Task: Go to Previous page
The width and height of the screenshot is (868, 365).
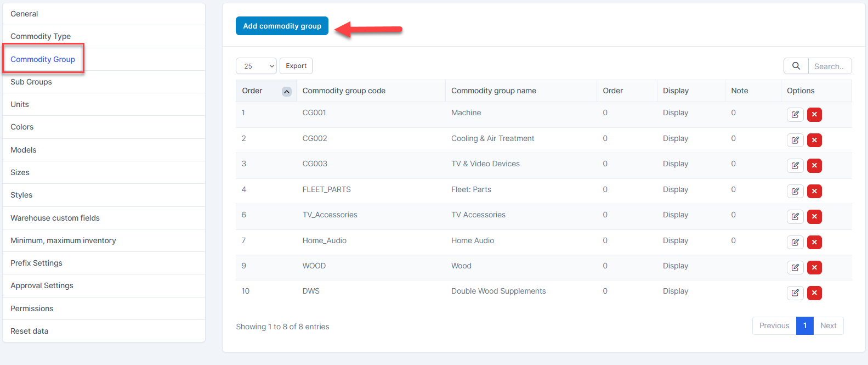Action: (774, 325)
